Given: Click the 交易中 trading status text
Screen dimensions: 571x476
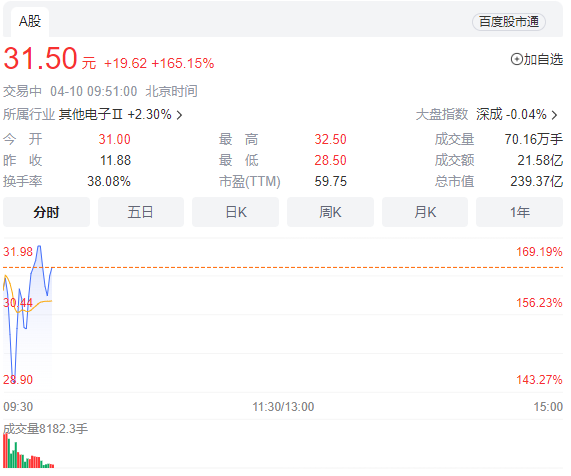Looking at the screenshot, I should [23, 91].
